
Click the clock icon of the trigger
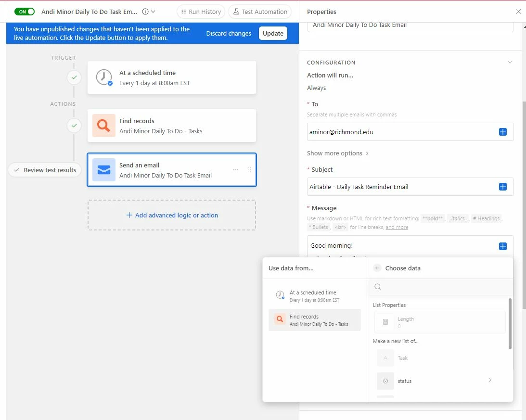(104, 77)
